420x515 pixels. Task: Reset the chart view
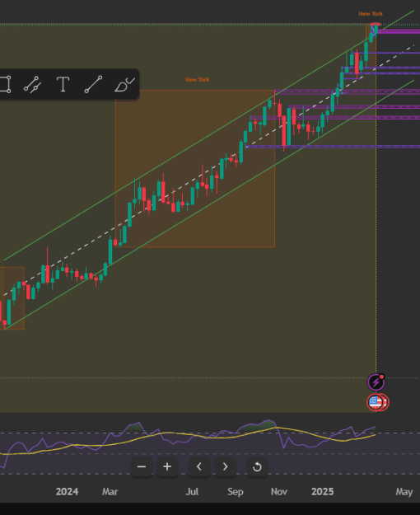(257, 466)
